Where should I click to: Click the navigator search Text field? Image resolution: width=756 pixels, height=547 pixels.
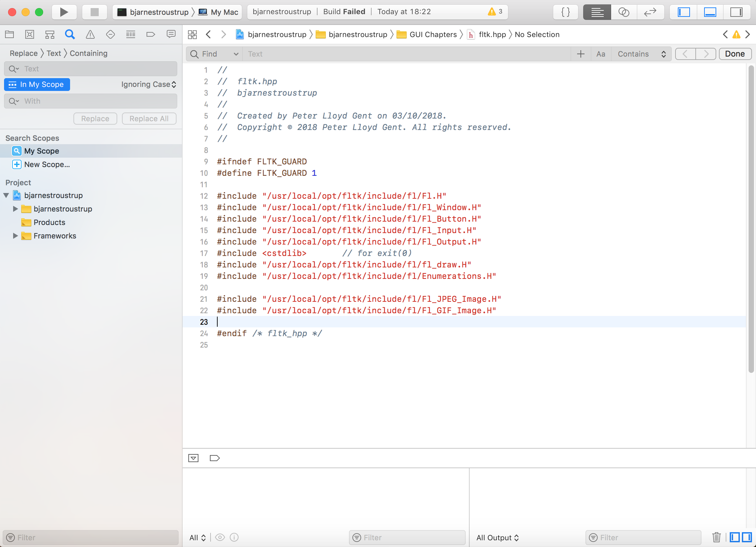91,69
